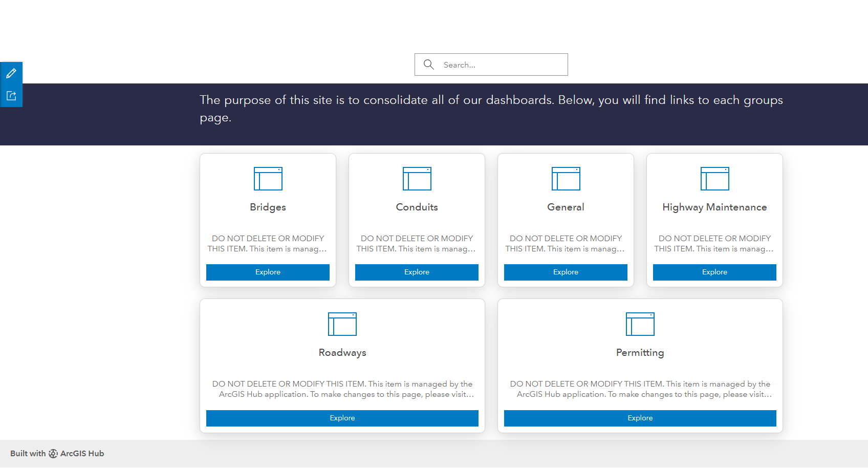The width and height of the screenshot is (868, 468).
Task: Click the ArcGIS Hub logo in footer
Action: click(54, 454)
